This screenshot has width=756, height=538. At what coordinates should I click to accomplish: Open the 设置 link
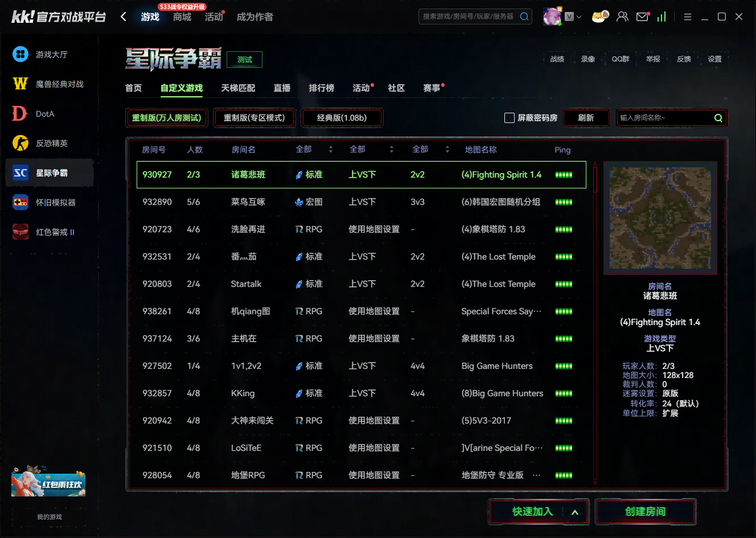pos(714,59)
